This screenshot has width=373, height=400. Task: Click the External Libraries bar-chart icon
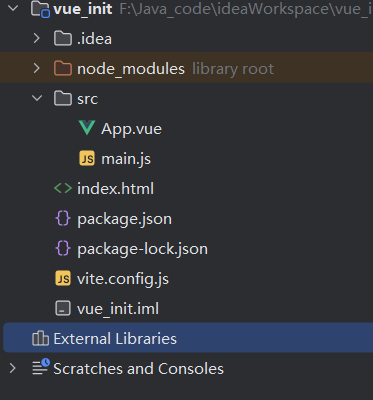pyautogui.click(x=40, y=338)
